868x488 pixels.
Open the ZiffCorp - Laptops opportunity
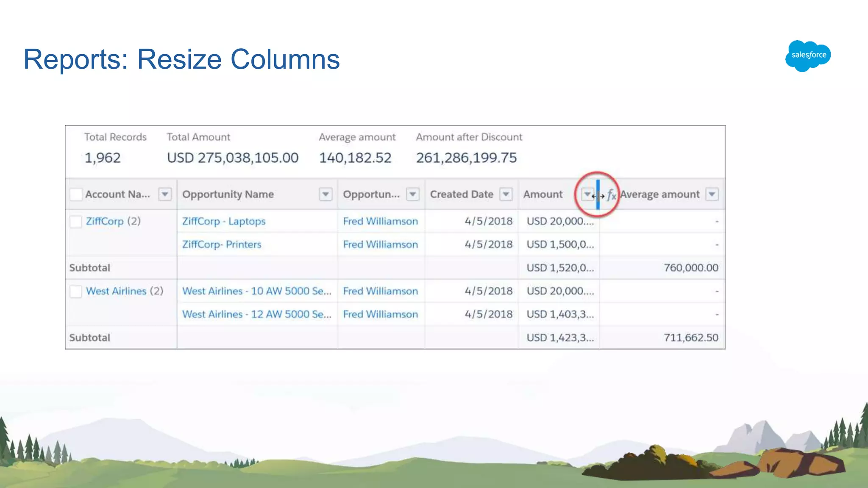click(x=224, y=221)
